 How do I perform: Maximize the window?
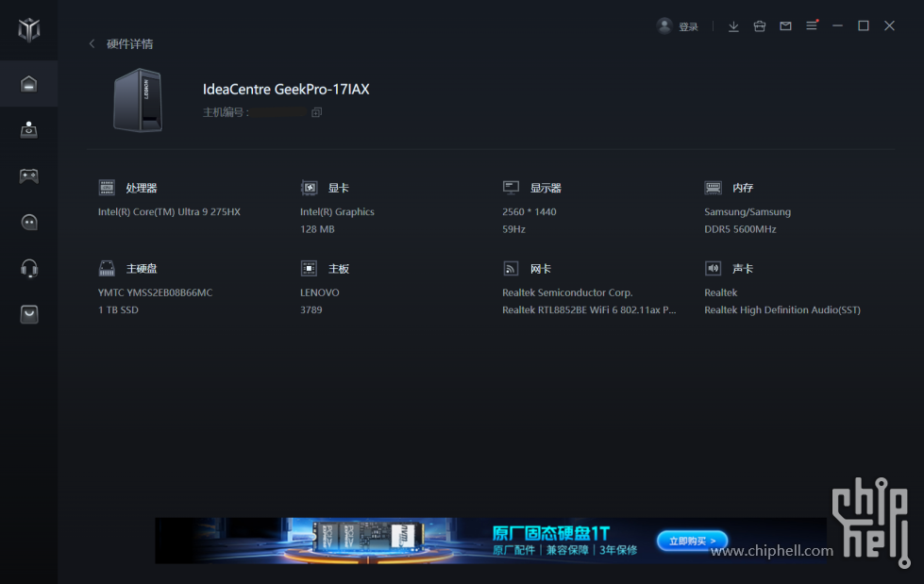pyautogui.click(x=864, y=25)
